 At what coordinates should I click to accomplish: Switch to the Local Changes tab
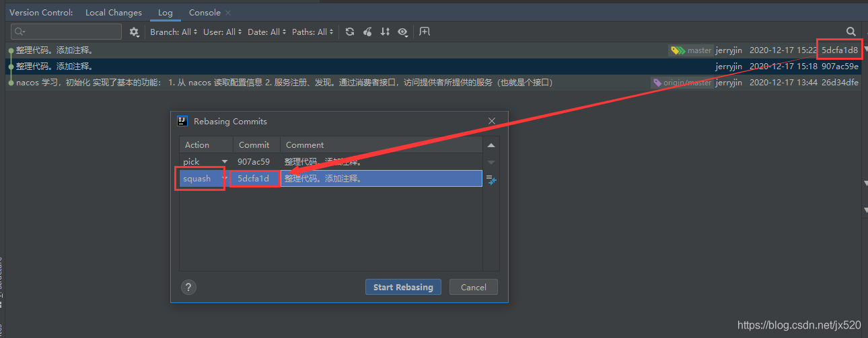click(x=114, y=13)
